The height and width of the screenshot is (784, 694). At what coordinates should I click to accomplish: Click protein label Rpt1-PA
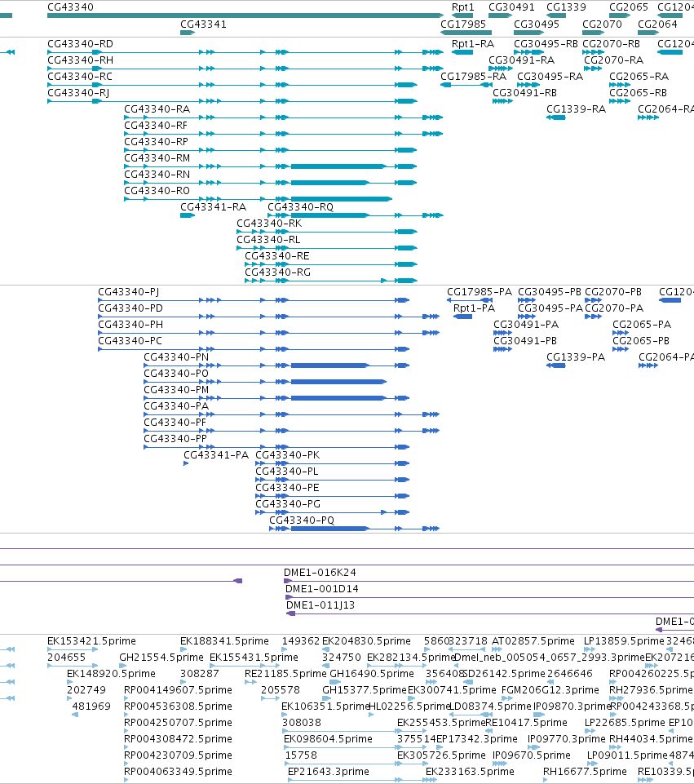474,308
